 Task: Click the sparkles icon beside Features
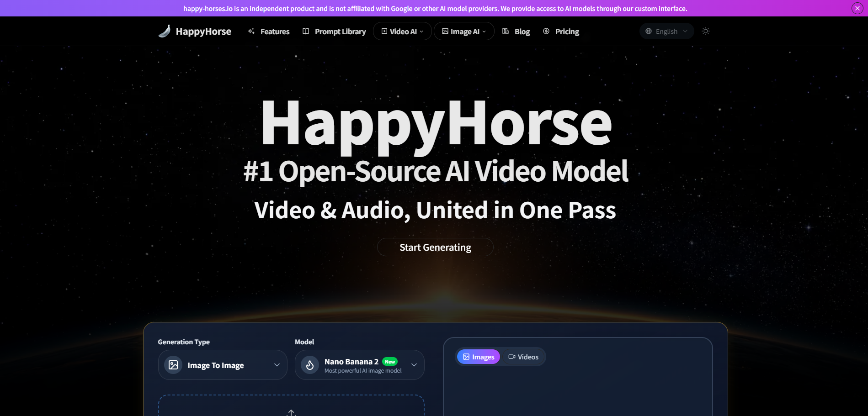point(250,31)
